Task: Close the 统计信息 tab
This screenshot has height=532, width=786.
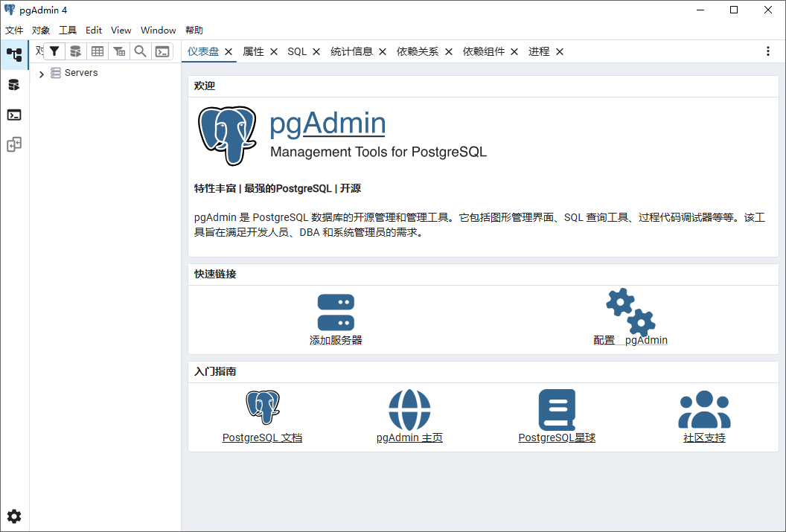Action: point(383,51)
